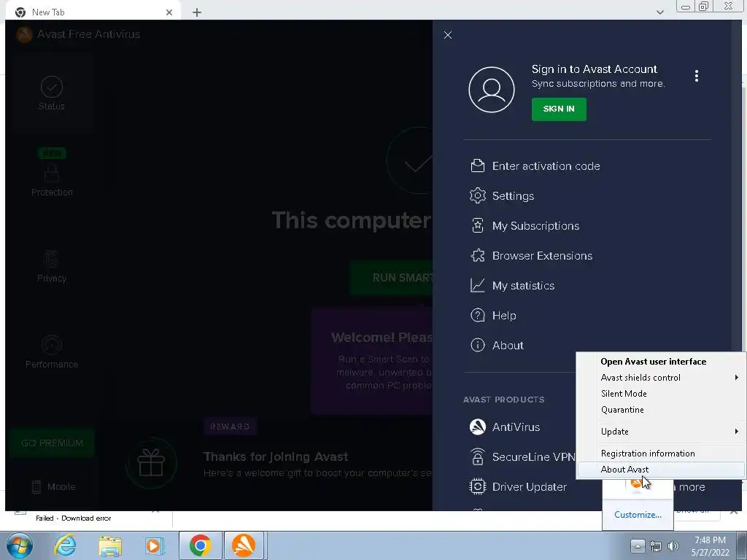Open a new browser tab with plus
The image size is (747, 560).
(197, 12)
